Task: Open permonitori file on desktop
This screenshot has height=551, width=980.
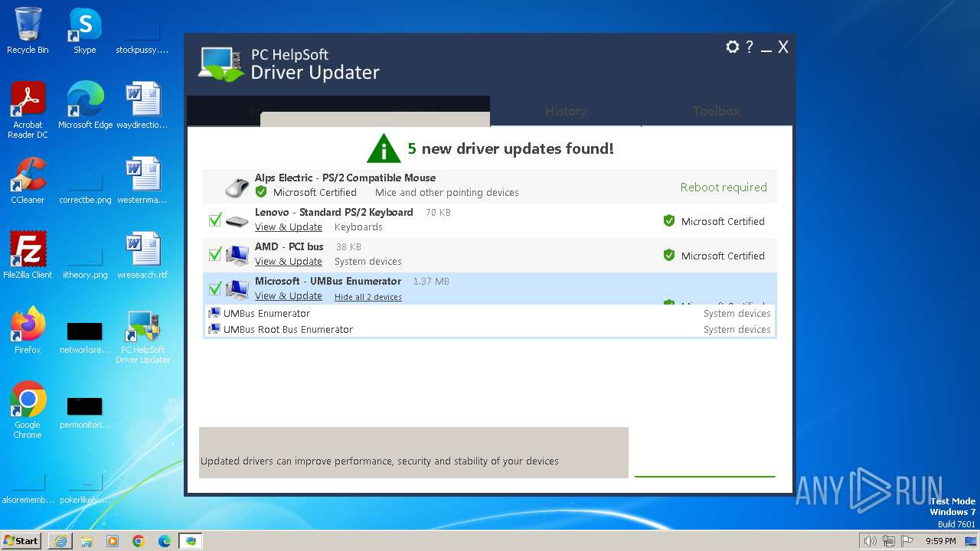Action: click(85, 412)
